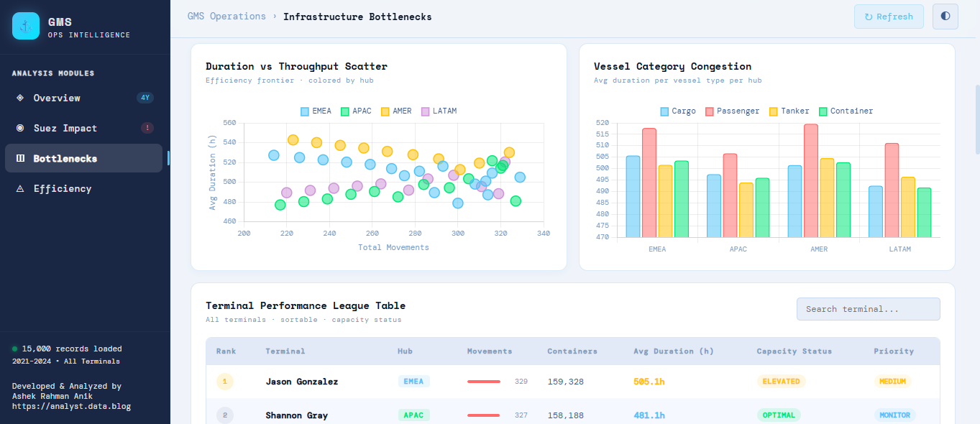980x424 pixels.
Task: Toggle EMEA series in scatter legend
Action: point(316,111)
